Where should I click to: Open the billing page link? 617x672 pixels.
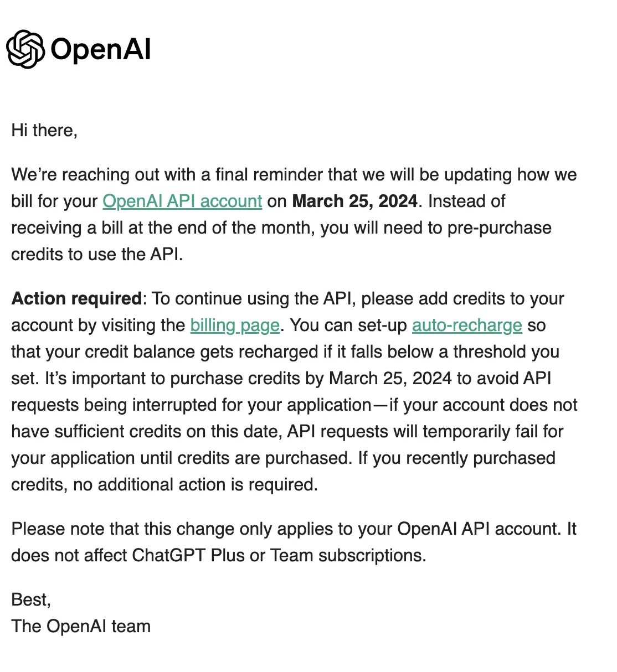(x=235, y=325)
